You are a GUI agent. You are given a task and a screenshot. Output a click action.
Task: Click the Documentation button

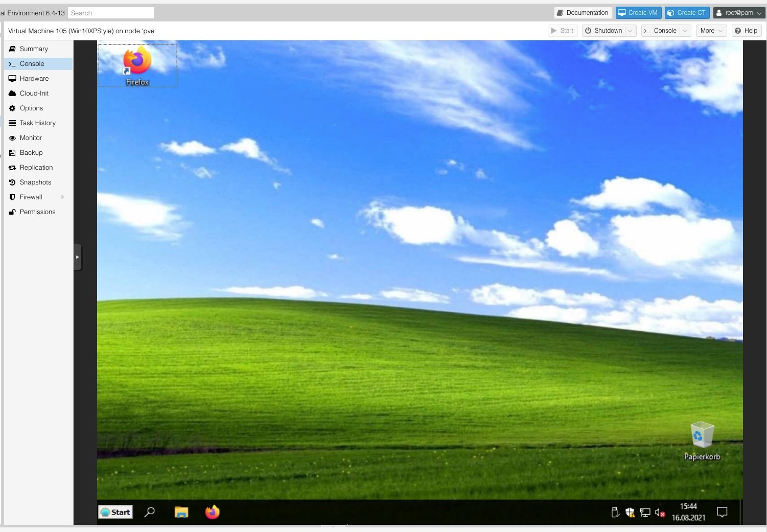[x=583, y=13]
